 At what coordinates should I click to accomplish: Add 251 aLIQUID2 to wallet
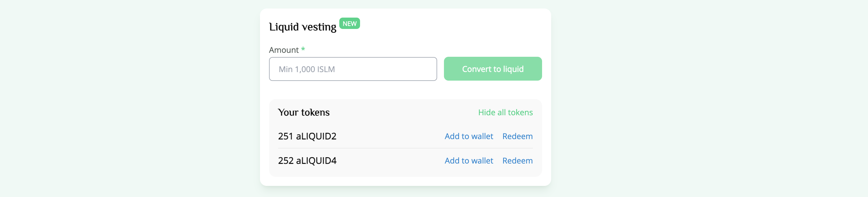(x=468, y=136)
